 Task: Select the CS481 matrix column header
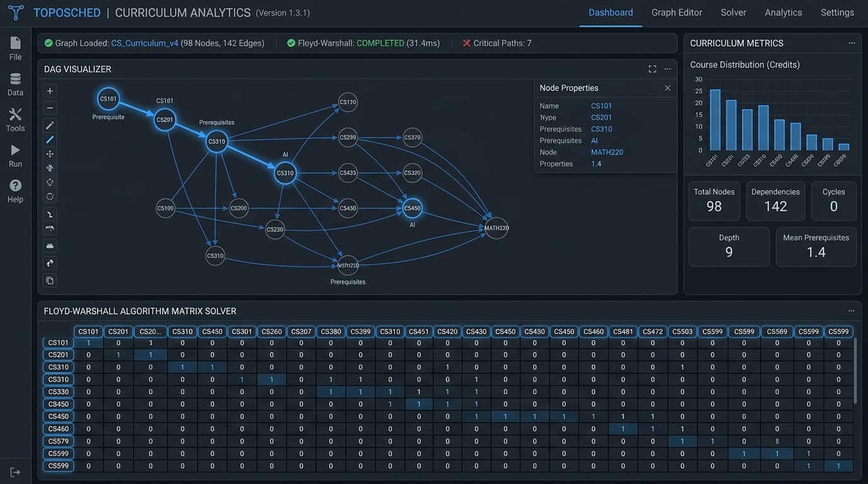coord(623,331)
